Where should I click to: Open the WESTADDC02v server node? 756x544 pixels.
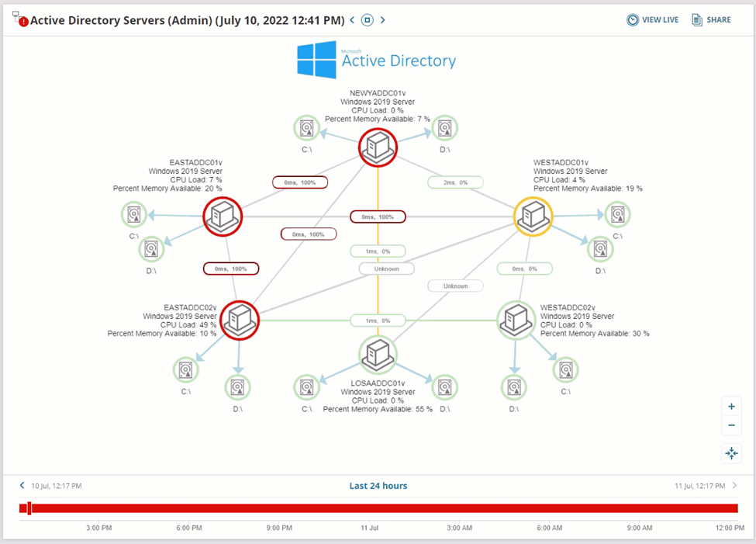click(x=516, y=320)
